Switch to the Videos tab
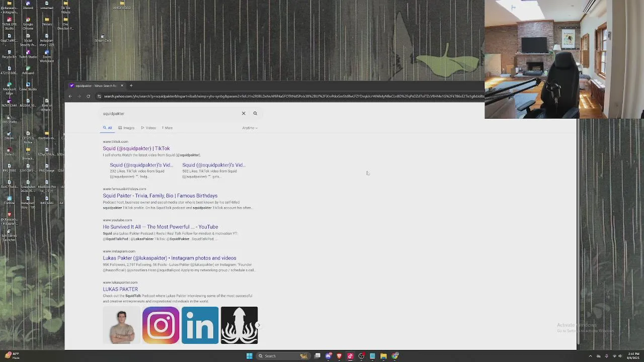644x362 pixels. [x=148, y=128]
